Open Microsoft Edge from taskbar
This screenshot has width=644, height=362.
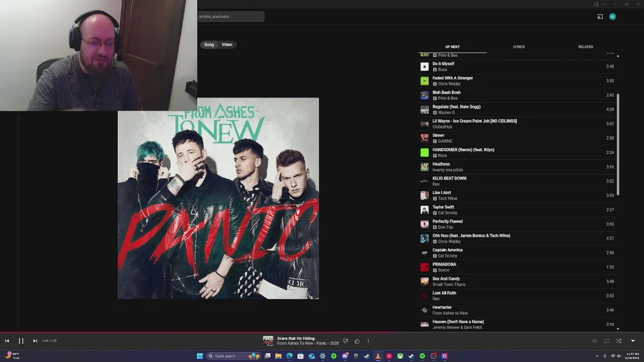(x=289, y=356)
